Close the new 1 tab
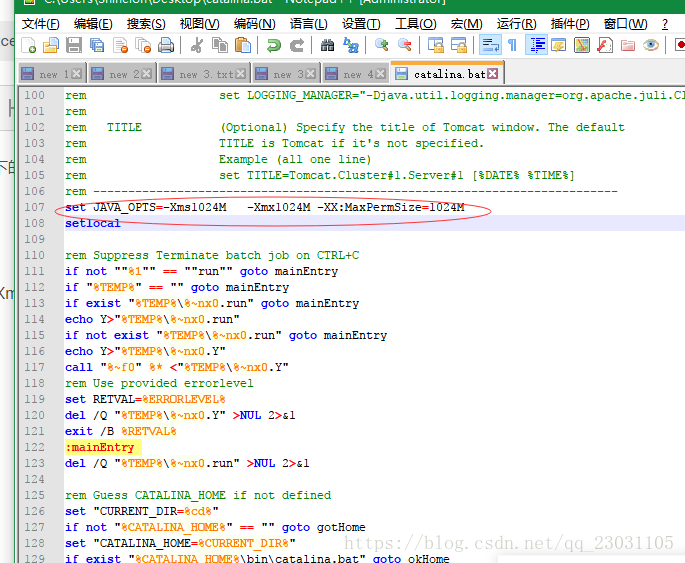Image resolution: width=685 pixels, height=563 pixels. pyautogui.click(x=76, y=74)
